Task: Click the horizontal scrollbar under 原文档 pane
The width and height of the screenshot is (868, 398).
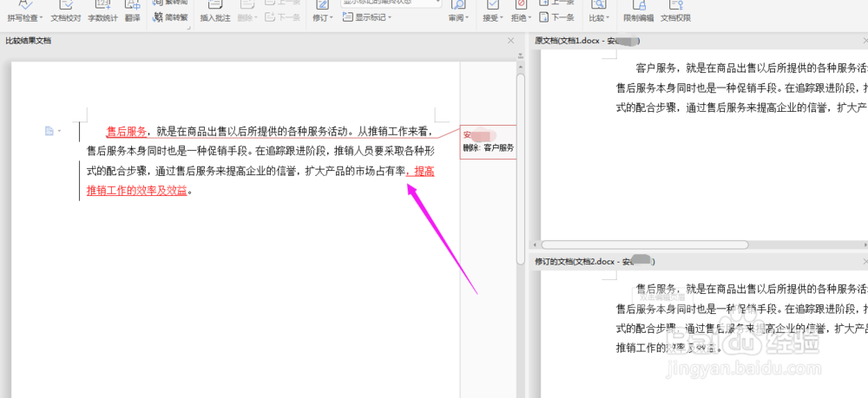Action: pos(645,245)
